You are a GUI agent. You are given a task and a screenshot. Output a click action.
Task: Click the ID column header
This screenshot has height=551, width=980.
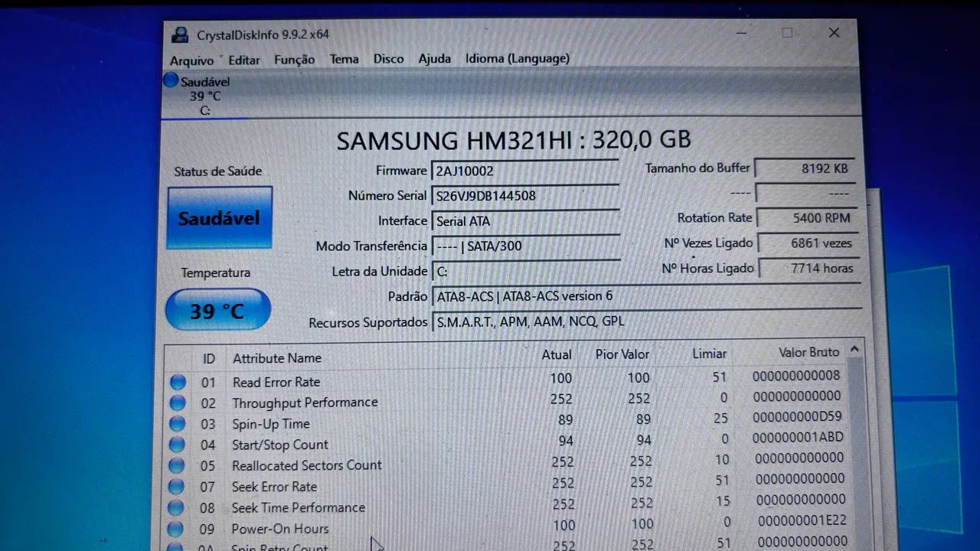tap(208, 358)
